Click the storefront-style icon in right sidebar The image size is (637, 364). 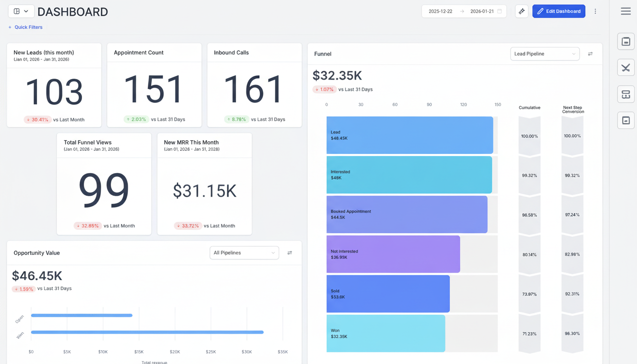(x=626, y=94)
